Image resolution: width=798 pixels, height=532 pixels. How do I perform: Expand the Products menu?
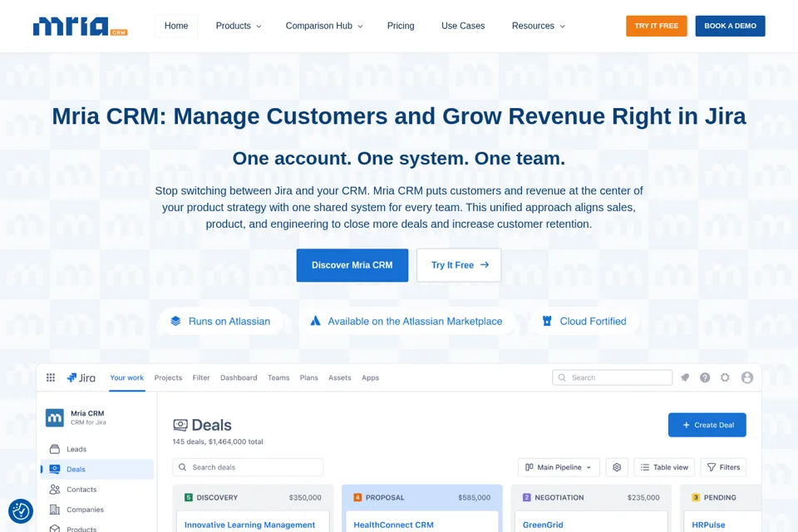click(239, 26)
